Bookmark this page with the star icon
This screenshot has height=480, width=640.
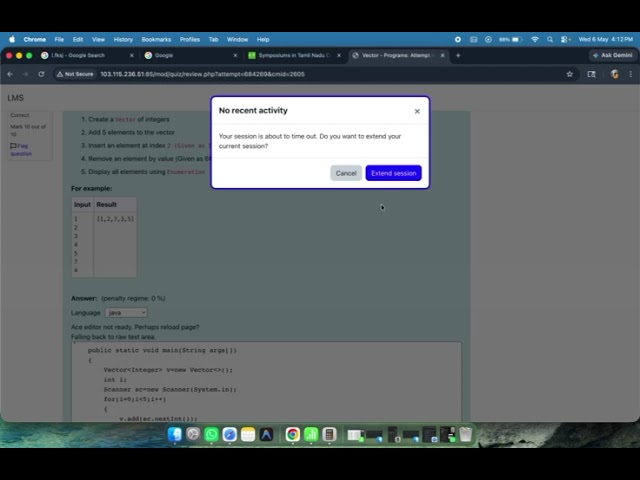[x=570, y=74]
